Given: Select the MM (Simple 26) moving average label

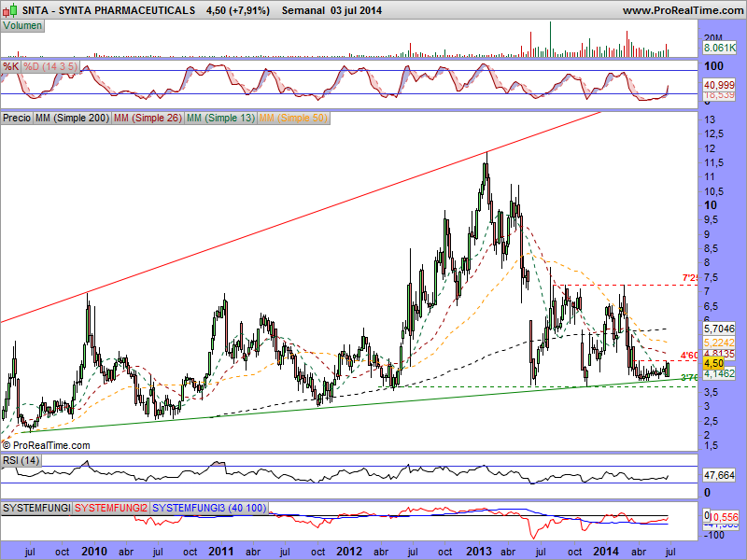Looking at the screenshot, I should pyautogui.click(x=148, y=119).
